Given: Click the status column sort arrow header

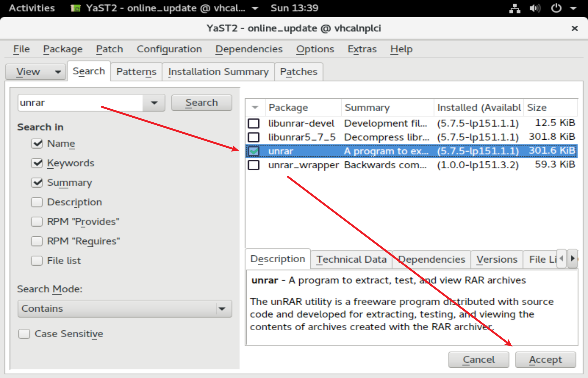Looking at the screenshot, I should pyautogui.click(x=255, y=107).
